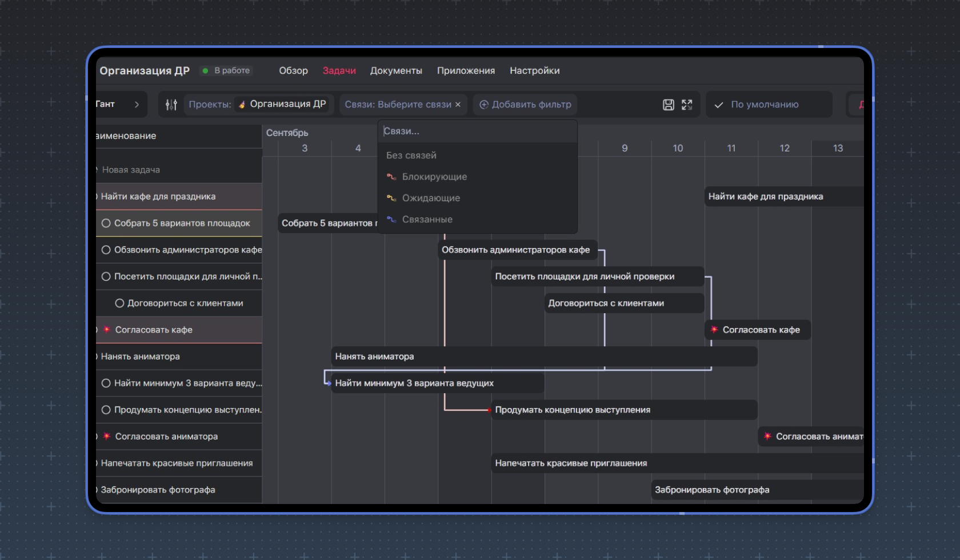Switch to the Документы tab

(x=396, y=71)
